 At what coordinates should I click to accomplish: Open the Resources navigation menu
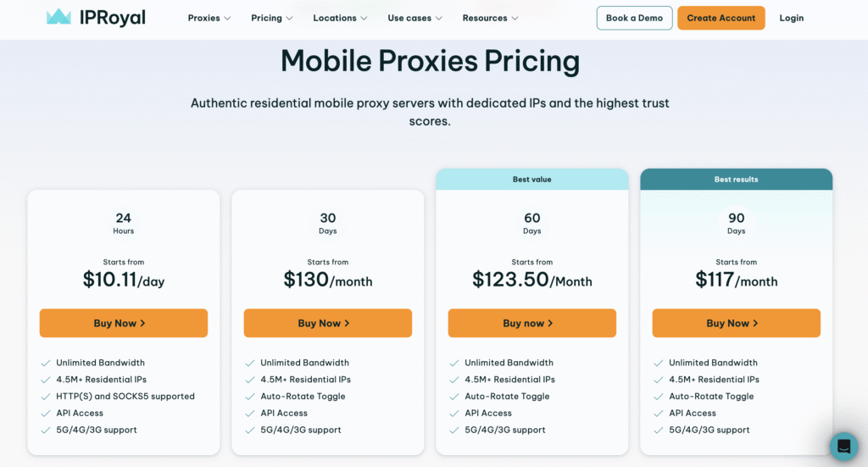click(490, 18)
